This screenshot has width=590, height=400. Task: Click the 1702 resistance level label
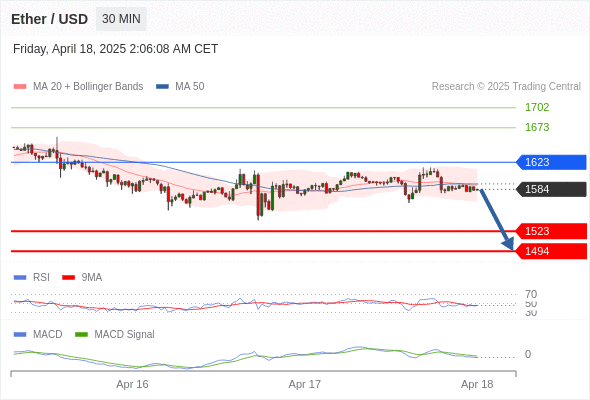coord(537,108)
